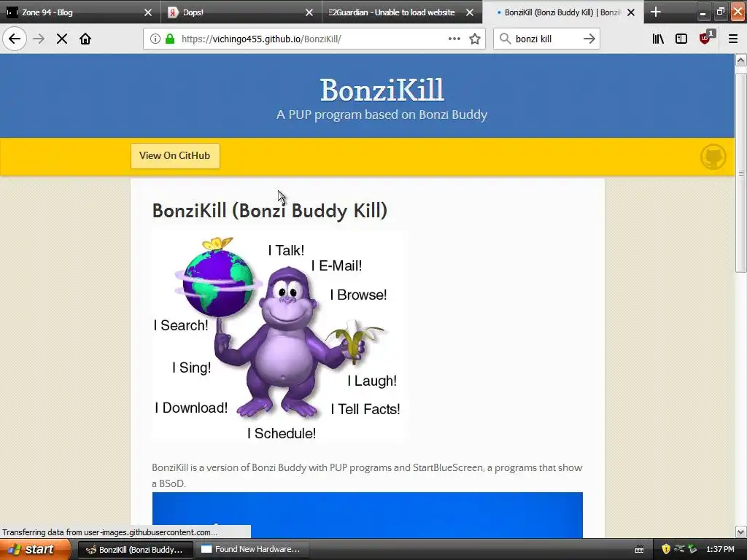Click the PUP program subtitle text
The width and height of the screenshot is (747, 560).
(382, 114)
